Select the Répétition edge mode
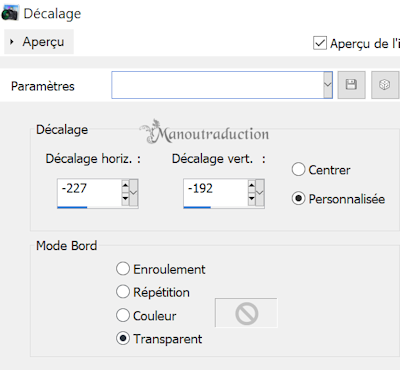The height and width of the screenshot is (370, 400). [123, 292]
